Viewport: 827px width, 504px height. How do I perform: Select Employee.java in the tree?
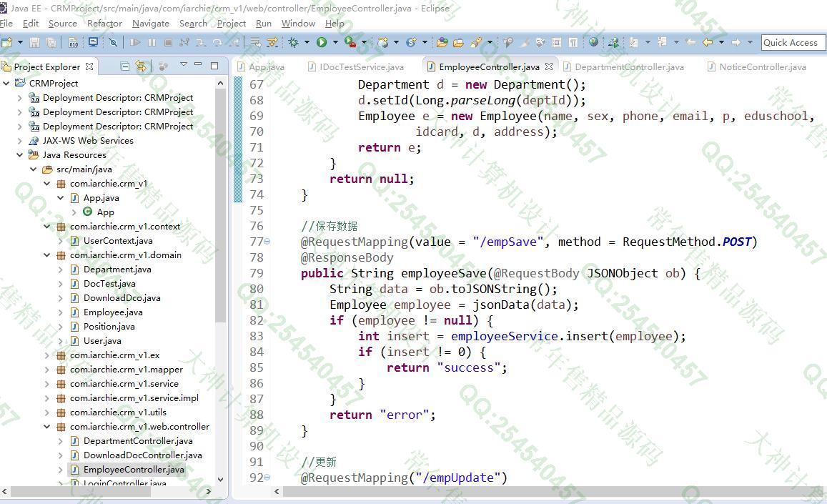pos(113,312)
